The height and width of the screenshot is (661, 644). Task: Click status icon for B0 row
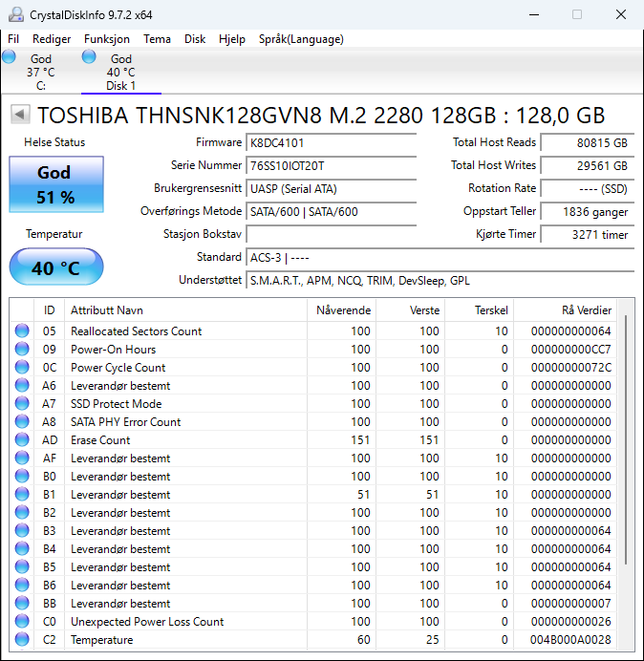[x=22, y=476]
